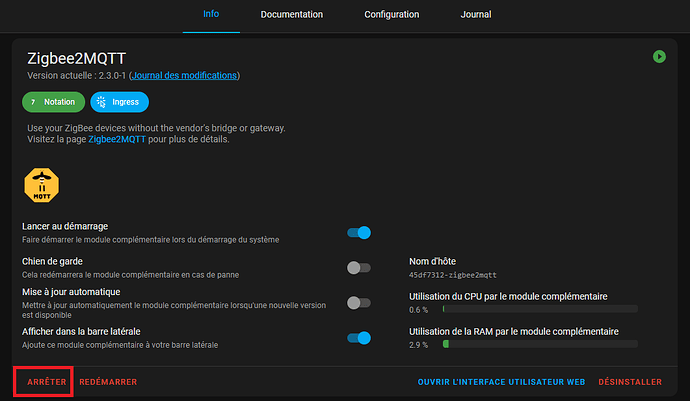
Task: Click the Lancer au démarrage label
Action: pyautogui.click(x=65, y=226)
